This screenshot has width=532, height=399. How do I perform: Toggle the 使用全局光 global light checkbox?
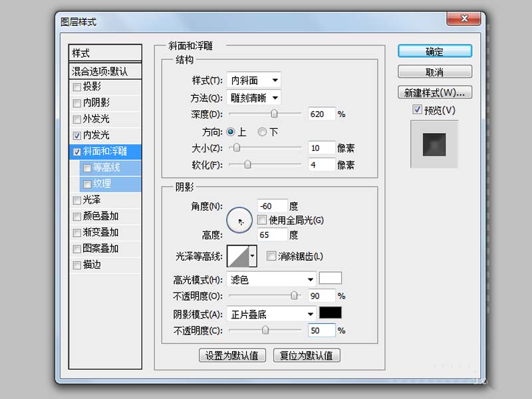(261, 219)
